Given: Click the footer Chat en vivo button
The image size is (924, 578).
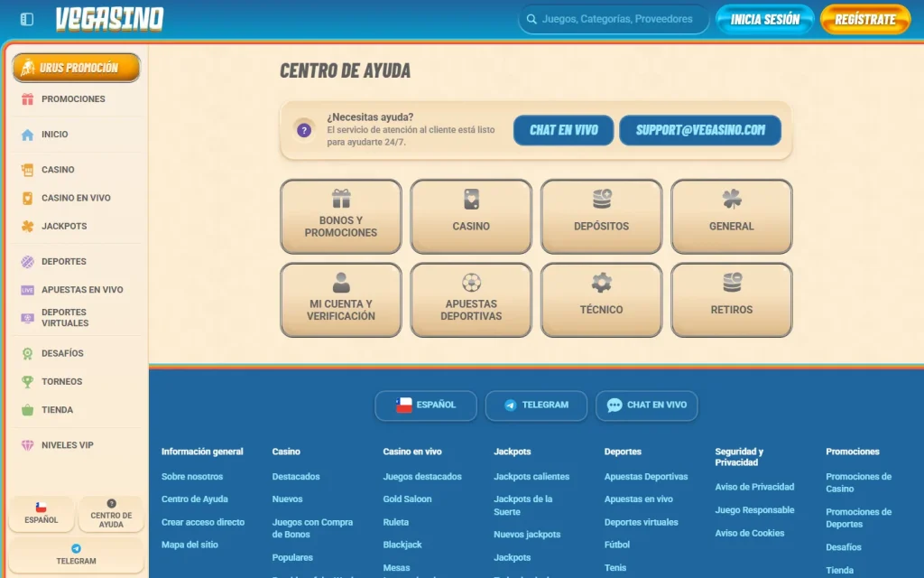Looking at the screenshot, I should (646, 406).
